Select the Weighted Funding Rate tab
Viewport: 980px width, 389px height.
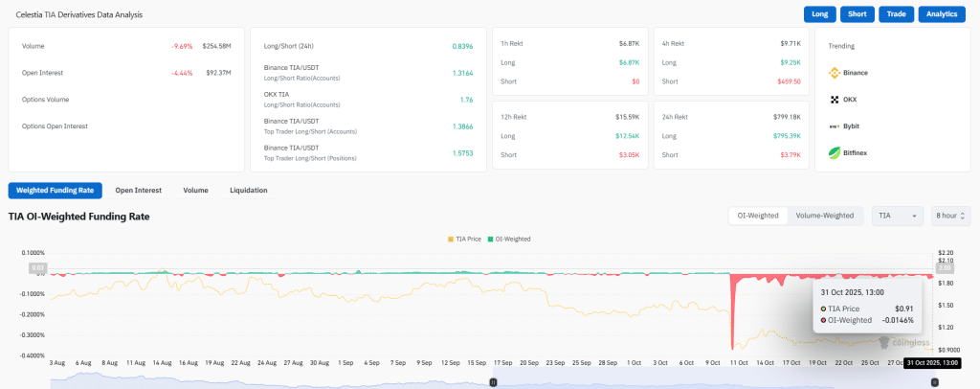click(x=55, y=191)
